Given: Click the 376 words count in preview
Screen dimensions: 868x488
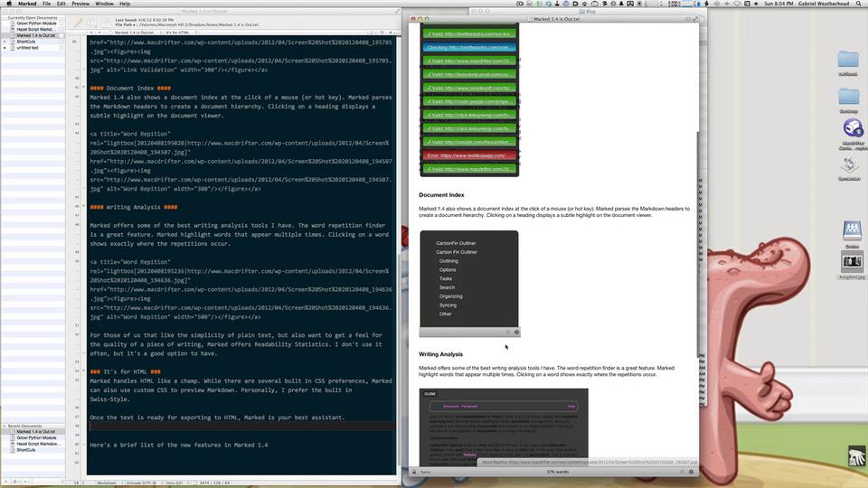Looking at the screenshot, I should click(x=558, y=472).
